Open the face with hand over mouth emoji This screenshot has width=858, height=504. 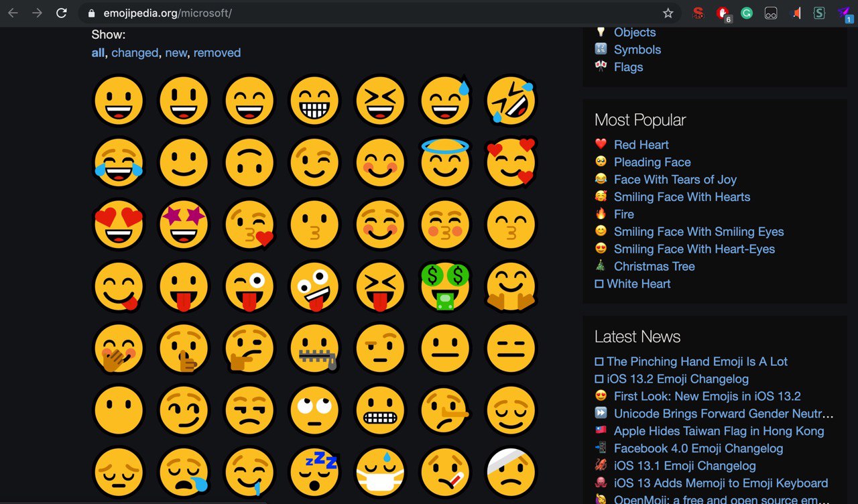click(x=118, y=349)
